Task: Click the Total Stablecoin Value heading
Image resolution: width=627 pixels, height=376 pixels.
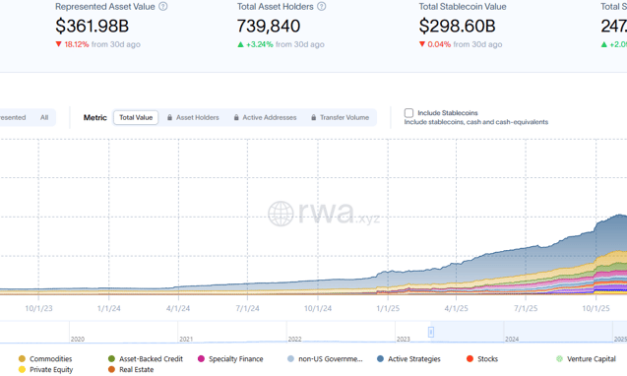Action: 462,7
